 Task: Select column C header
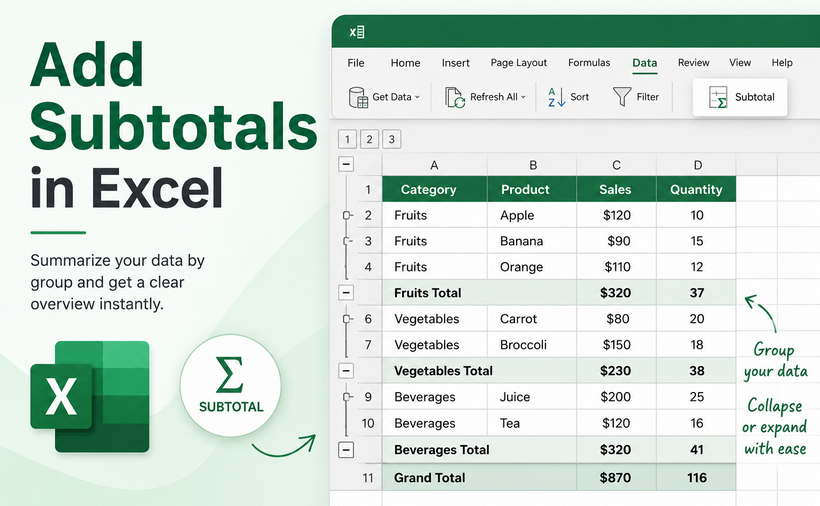click(617, 165)
